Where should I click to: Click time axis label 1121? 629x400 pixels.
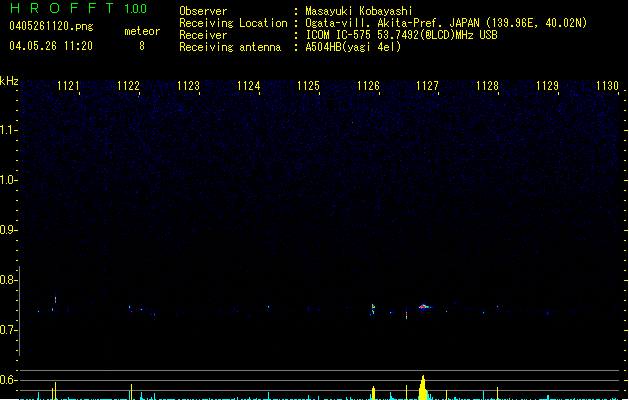pos(68,85)
